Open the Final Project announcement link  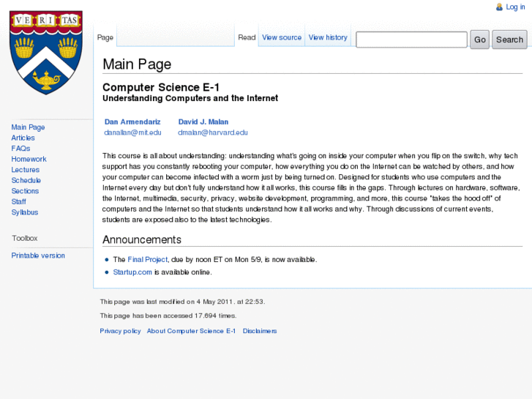(x=148, y=259)
